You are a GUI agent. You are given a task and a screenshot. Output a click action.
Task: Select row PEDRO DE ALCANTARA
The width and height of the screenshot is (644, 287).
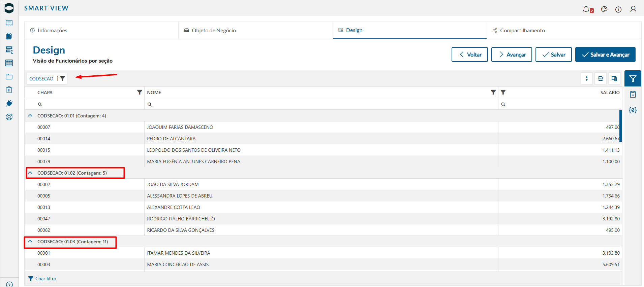click(324, 139)
